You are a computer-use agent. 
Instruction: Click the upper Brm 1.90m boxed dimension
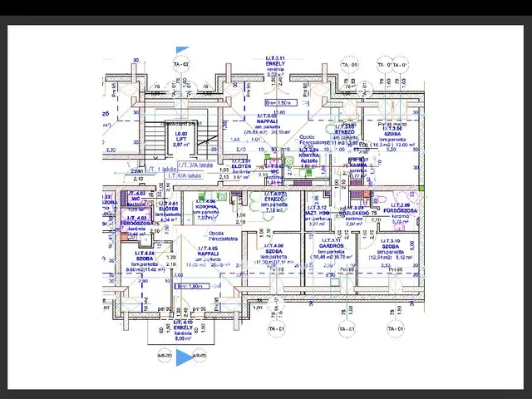pyautogui.click(x=288, y=103)
